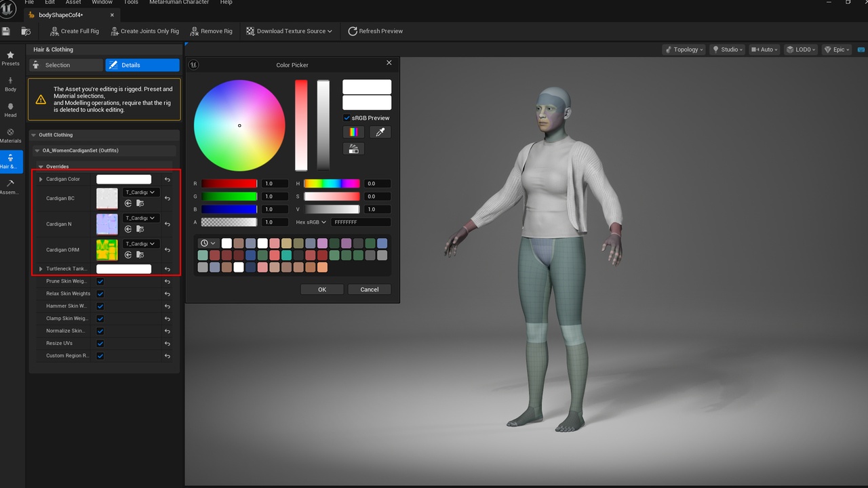Uncheck Relax Skin Weights
The height and width of the screenshot is (488, 868).
pyautogui.click(x=100, y=293)
